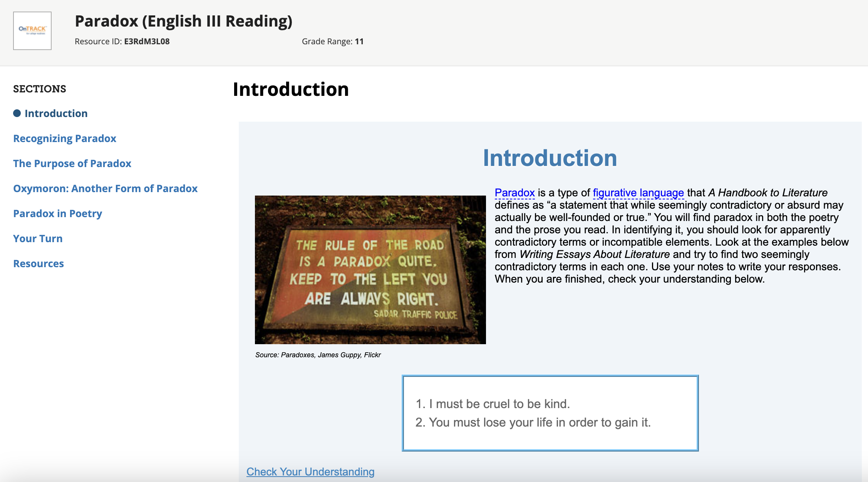This screenshot has height=482, width=868.
Task: Click the Flickr image source caption
Action: click(x=318, y=355)
